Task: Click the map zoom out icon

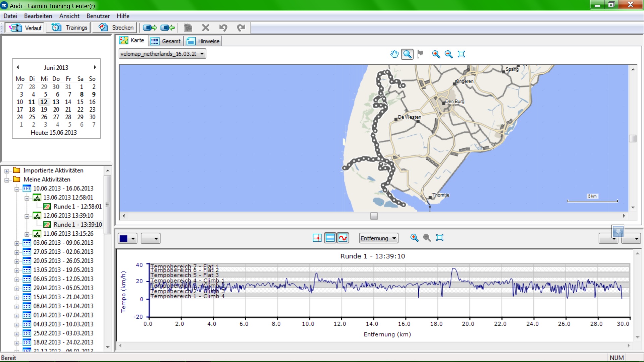Action: [448, 54]
